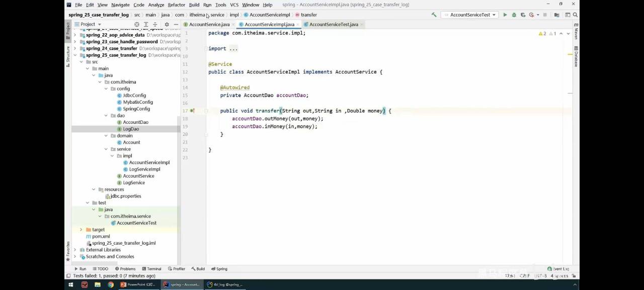Click the Stop square icon
The image size is (644, 290).
(545, 15)
